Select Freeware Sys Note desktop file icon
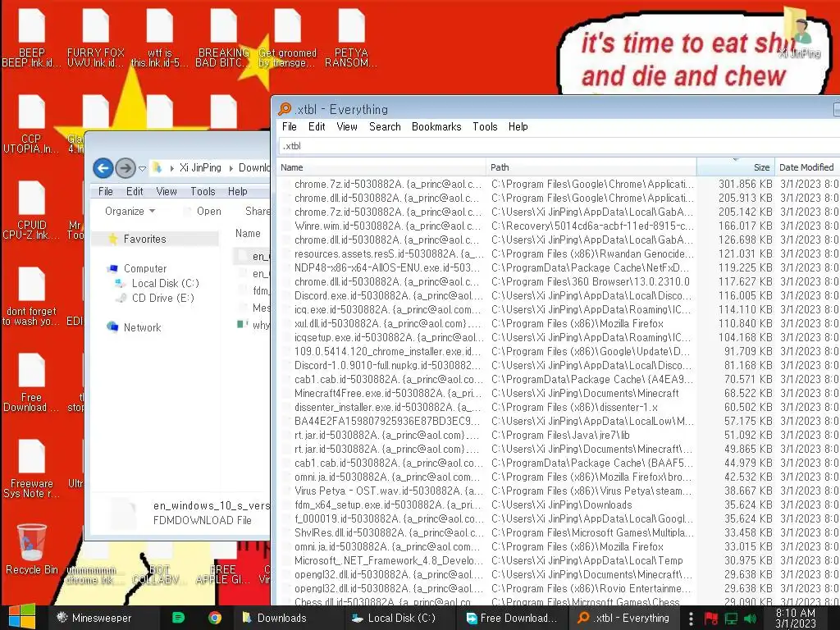Screen dimensions: 840x630 [x=32, y=468]
